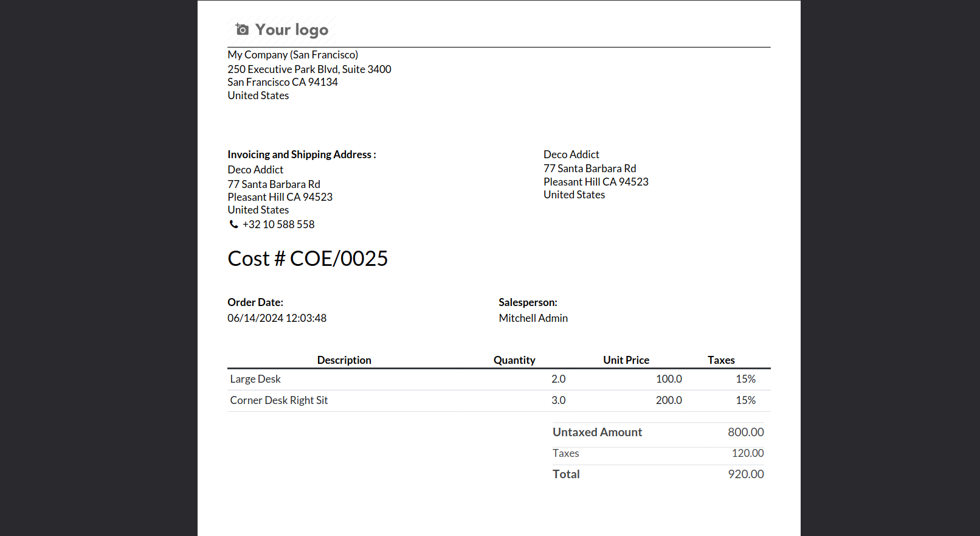Image resolution: width=980 pixels, height=536 pixels.
Task: Click unit price 200.0 in Corner Desk row
Action: (x=669, y=400)
